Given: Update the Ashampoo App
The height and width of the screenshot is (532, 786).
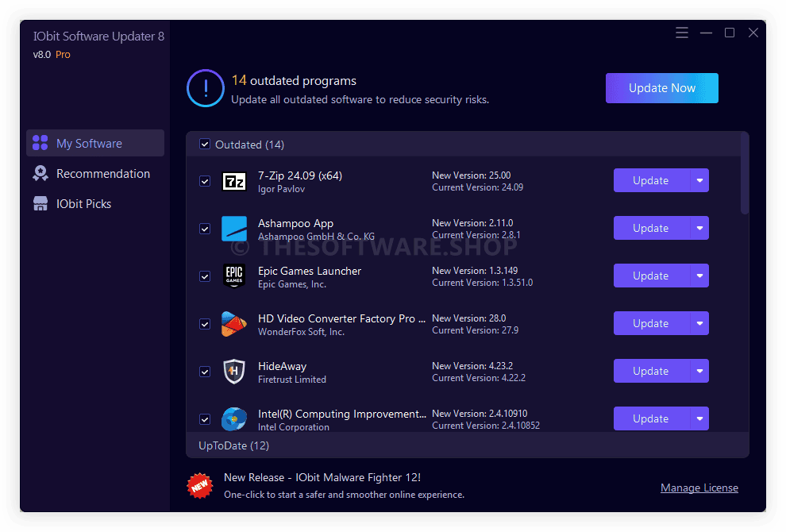Looking at the screenshot, I should [x=652, y=228].
